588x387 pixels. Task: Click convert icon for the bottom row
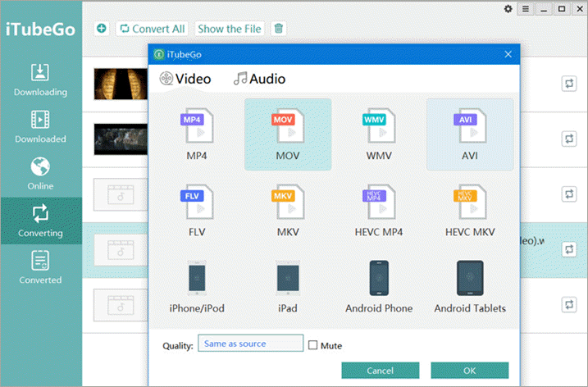tap(569, 304)
